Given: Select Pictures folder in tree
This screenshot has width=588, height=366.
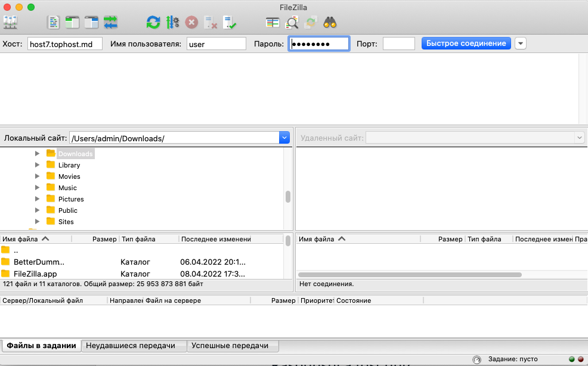Looking at the screenshot, I should coord(71,199).
